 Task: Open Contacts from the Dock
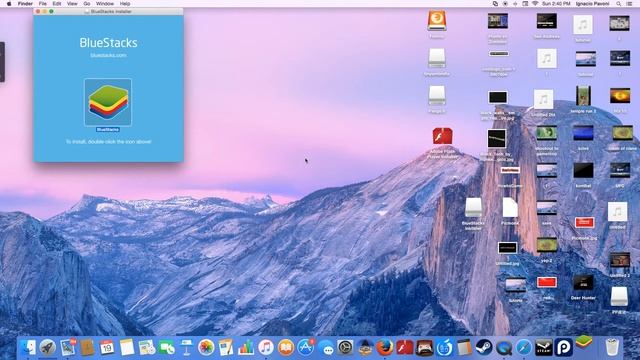pos(87,347)
